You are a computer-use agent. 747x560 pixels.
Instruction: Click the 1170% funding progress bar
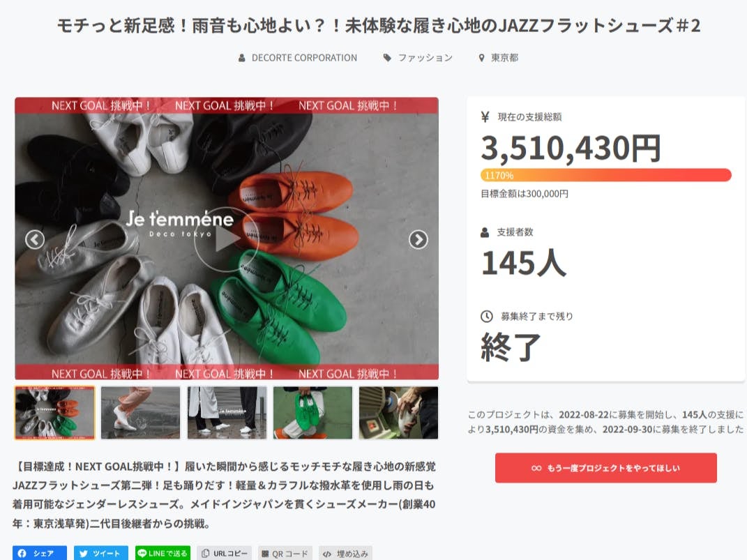pyautogui.click(x=606, y=175)
